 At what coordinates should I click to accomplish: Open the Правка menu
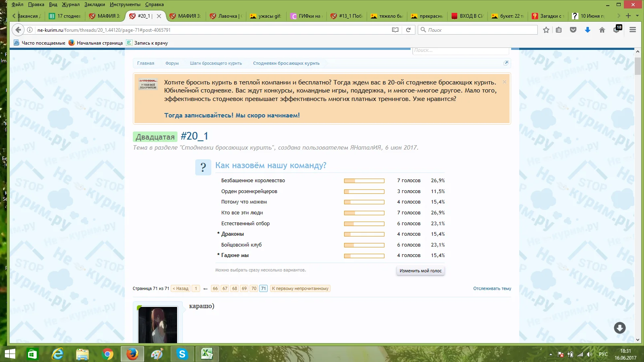pos(36,4)
